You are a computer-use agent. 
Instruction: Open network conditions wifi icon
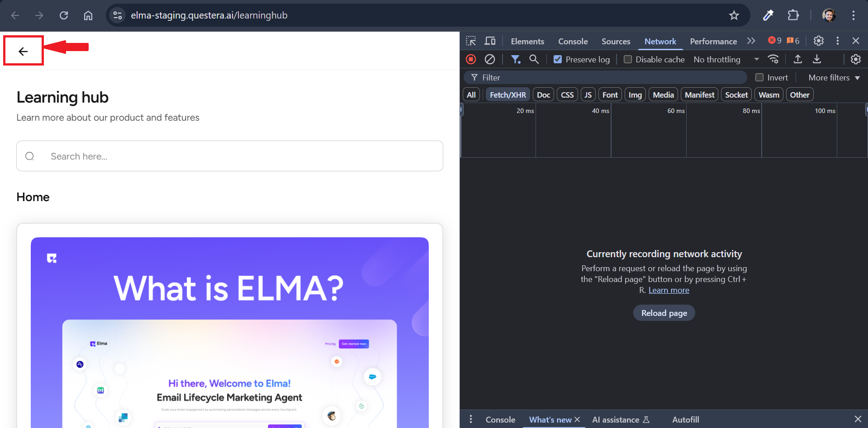point(773,59)
